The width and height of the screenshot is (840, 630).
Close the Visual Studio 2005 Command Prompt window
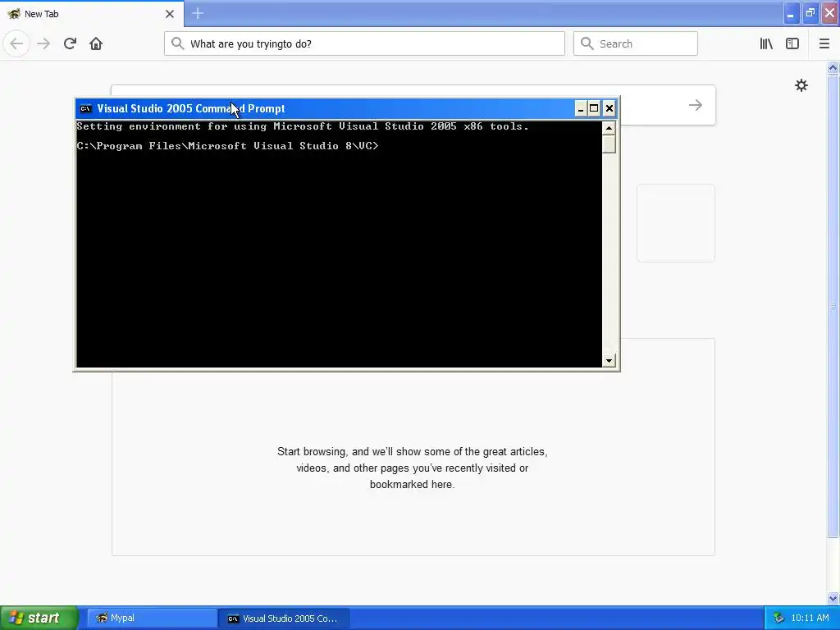(x=609, y=109)
